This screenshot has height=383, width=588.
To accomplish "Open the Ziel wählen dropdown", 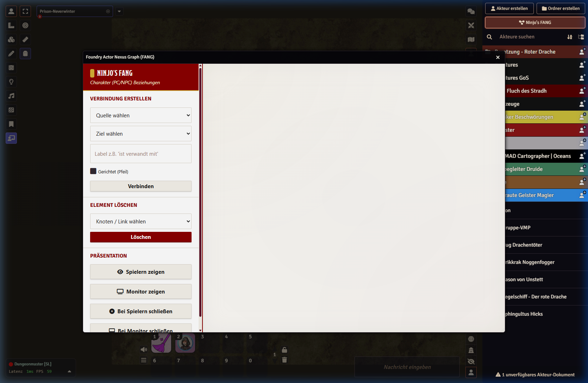I will coord(141,134).
